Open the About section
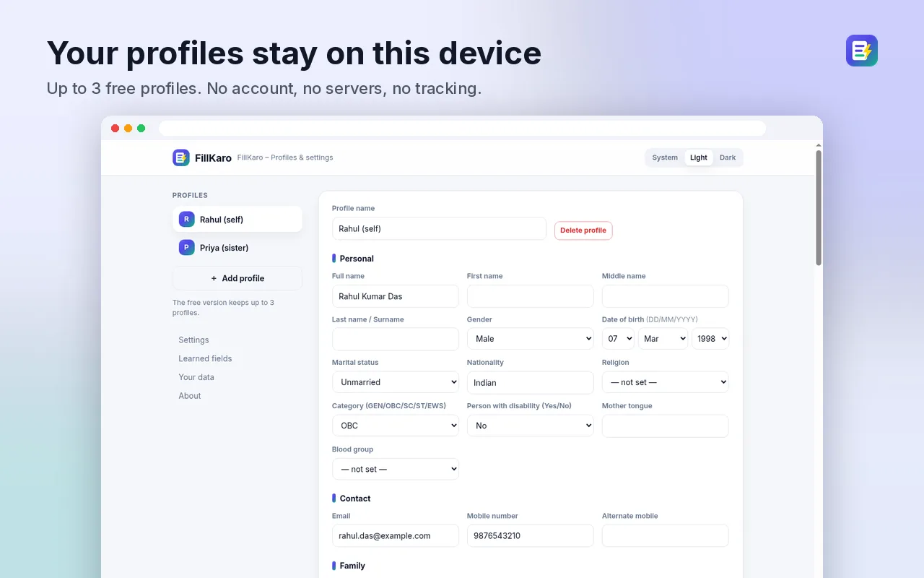 pyautogui.click(x=190, y=396)
